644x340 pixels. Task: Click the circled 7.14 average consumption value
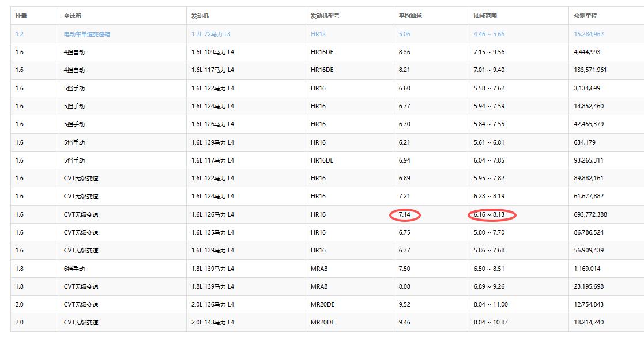pos(405,215)
